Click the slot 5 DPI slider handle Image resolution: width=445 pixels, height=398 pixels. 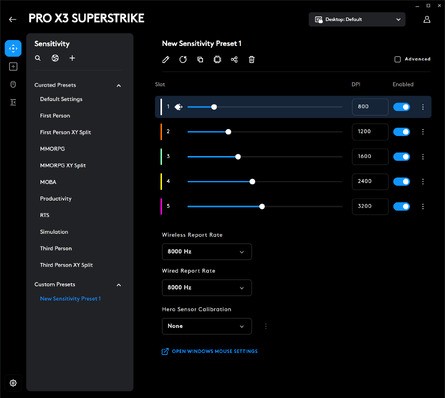262,207
